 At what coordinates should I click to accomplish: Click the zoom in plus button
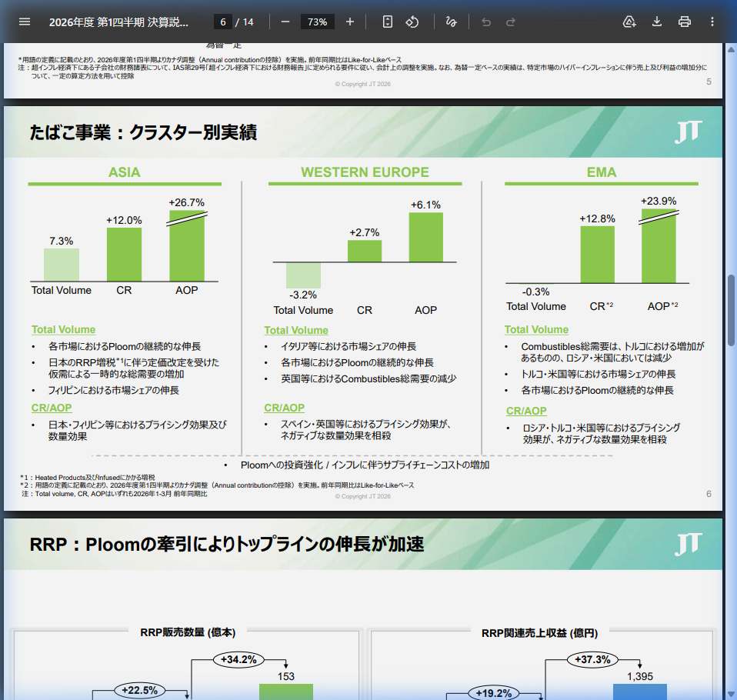click(350, 22)
